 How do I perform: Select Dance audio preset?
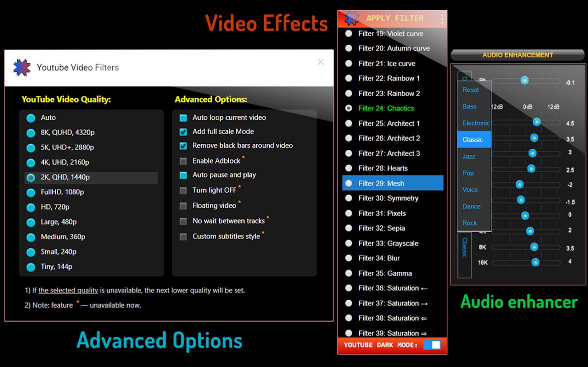474,206
